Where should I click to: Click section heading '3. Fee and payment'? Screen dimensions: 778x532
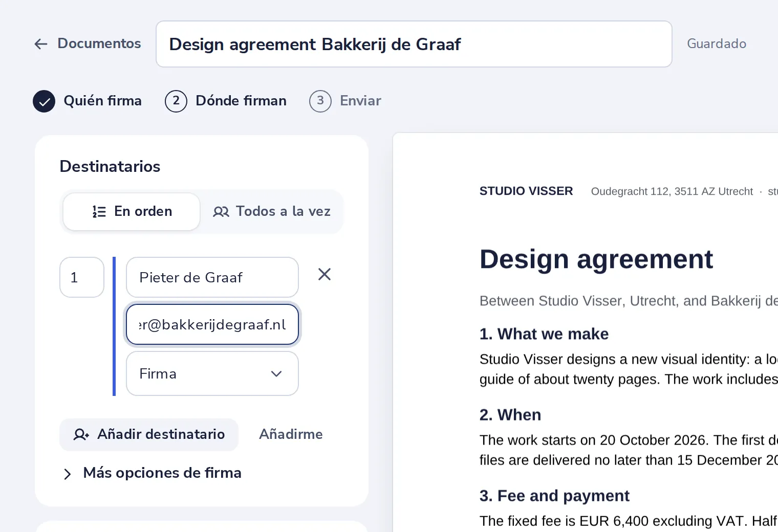(x=554, y=496)
